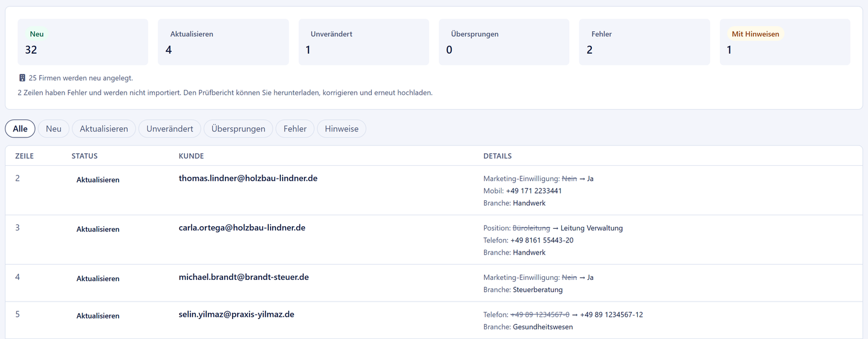Click mobile number +49 171 2233441
Screen dimensions: 868x339
point(534,191)
